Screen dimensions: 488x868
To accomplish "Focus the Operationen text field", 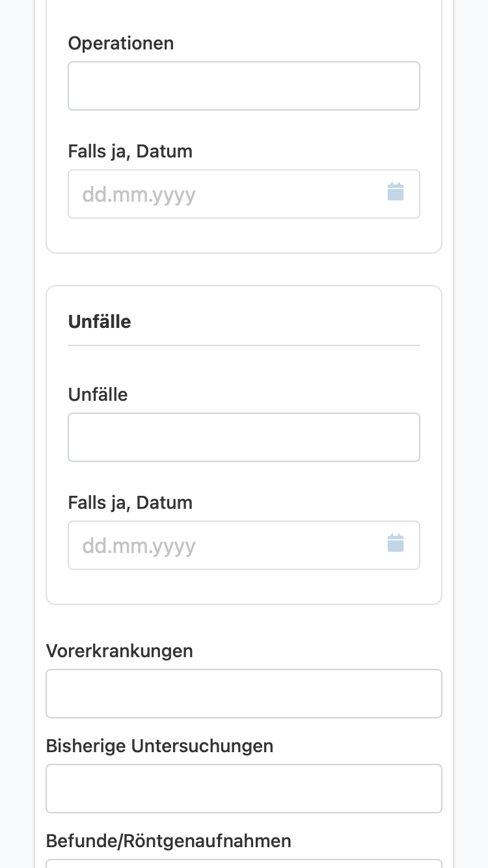I will click(244, 86).
